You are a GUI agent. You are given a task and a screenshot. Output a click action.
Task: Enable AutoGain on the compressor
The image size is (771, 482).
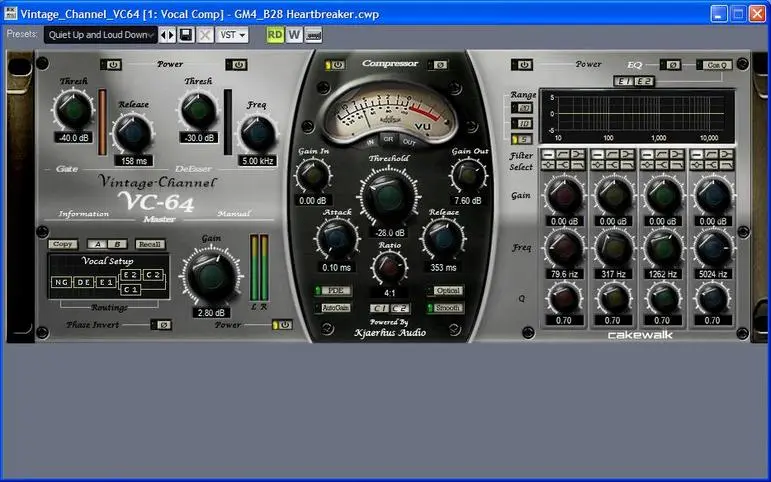click(333, 308)
